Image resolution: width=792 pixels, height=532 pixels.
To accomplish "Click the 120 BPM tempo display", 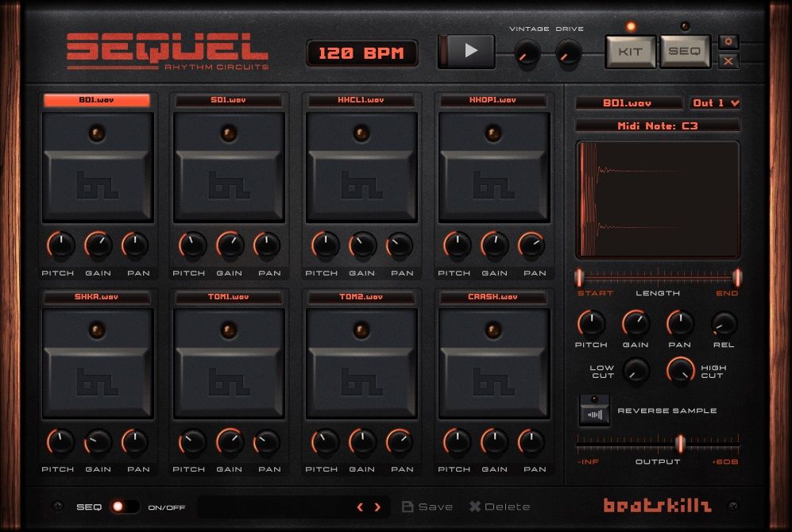I will coord(361,53).
